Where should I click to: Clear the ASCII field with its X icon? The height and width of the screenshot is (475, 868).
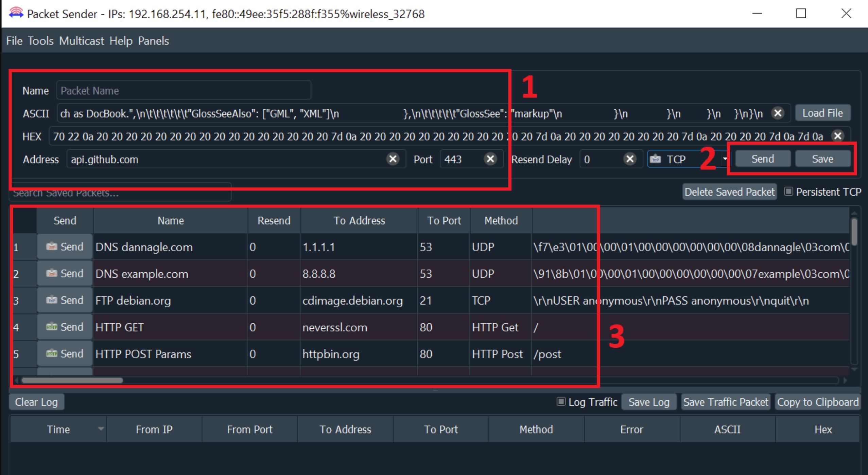click(x=778, y=113)
